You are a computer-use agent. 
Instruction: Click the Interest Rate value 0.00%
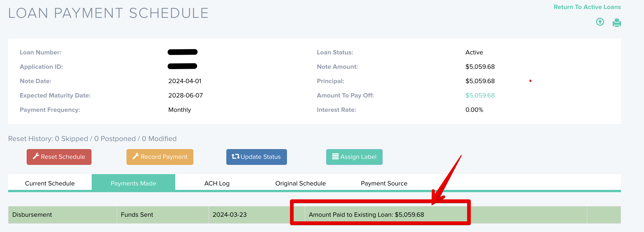pyautogui.click(x=474, y=110)
